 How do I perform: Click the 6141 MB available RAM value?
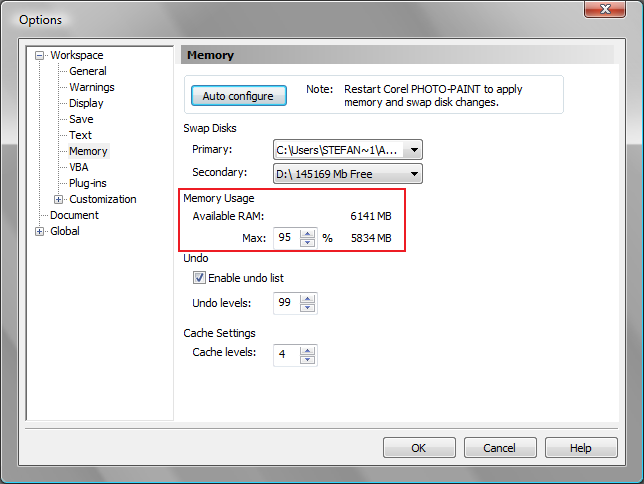click(371, 216)
